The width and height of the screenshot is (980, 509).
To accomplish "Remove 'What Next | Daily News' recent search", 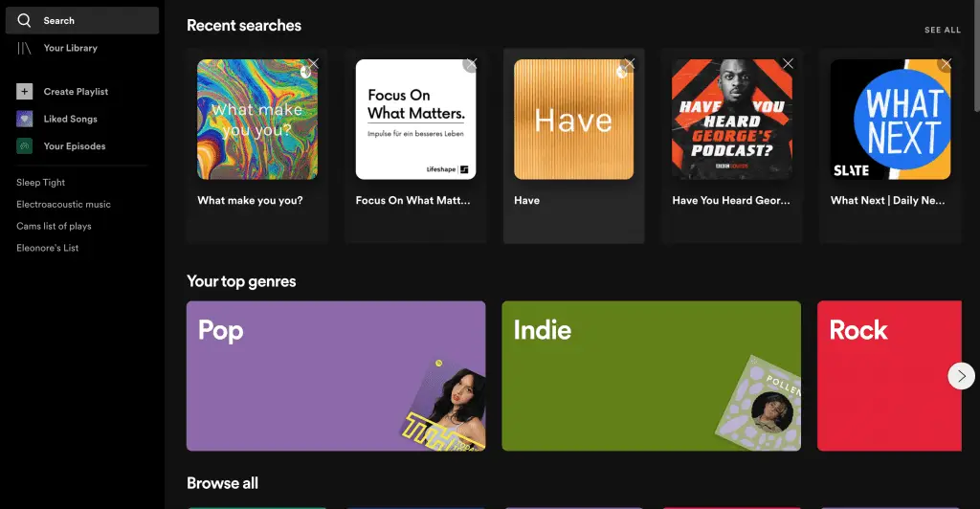I will (947, 64).
